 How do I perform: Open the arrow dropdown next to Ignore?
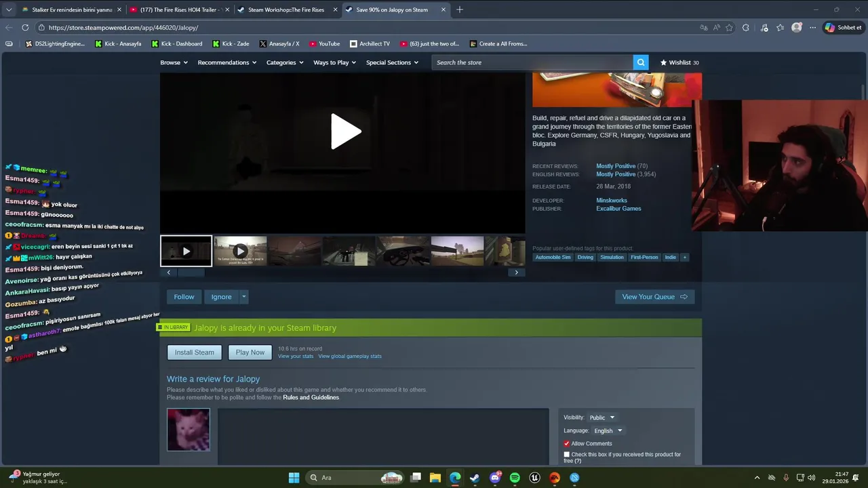click(x=243, y=297)
